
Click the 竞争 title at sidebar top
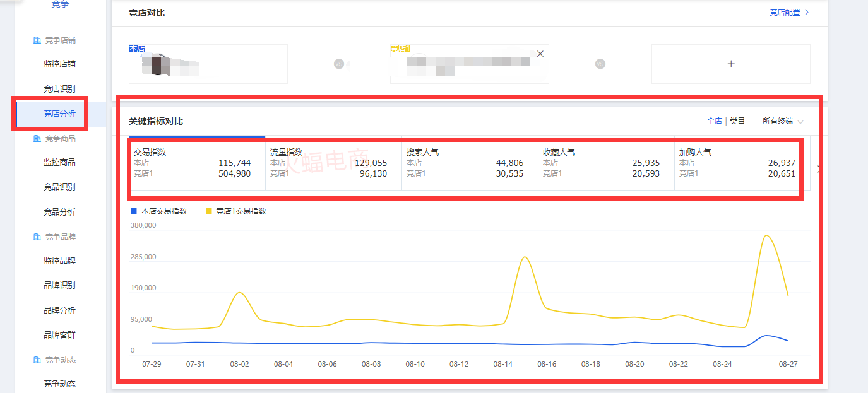[x=61, y=4]
